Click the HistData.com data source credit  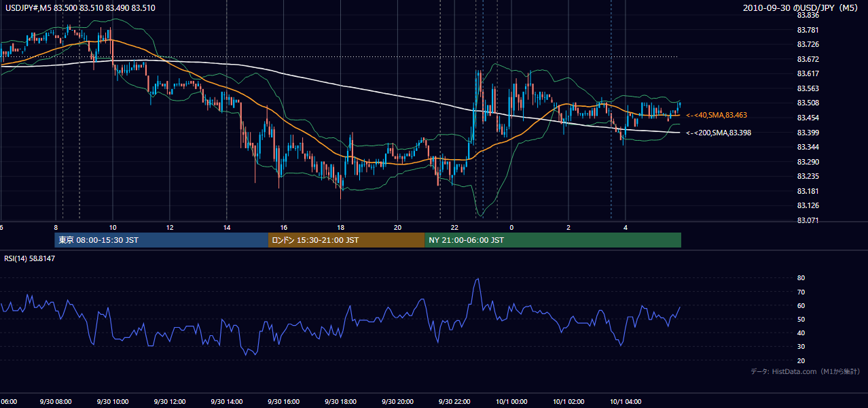tap(805, 371)
